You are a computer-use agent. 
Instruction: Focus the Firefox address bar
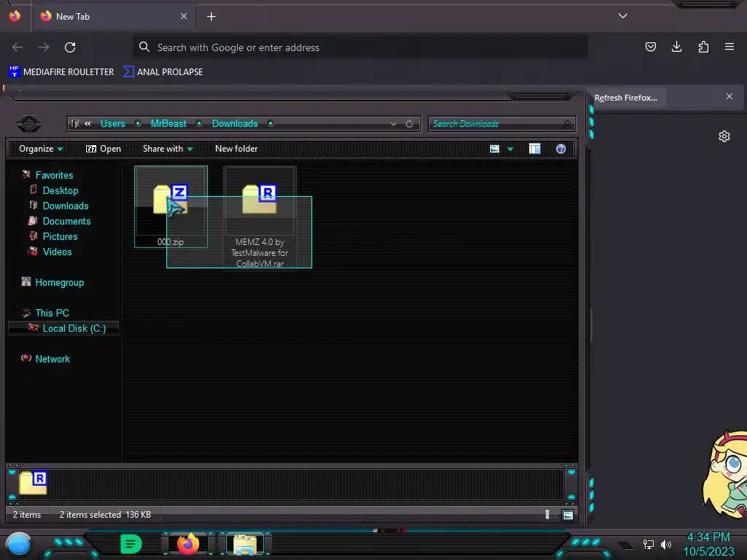[360, 47]
